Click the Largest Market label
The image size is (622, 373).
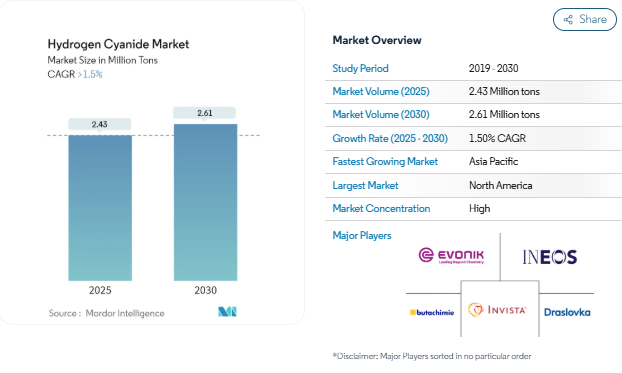(x=365, y=185)
